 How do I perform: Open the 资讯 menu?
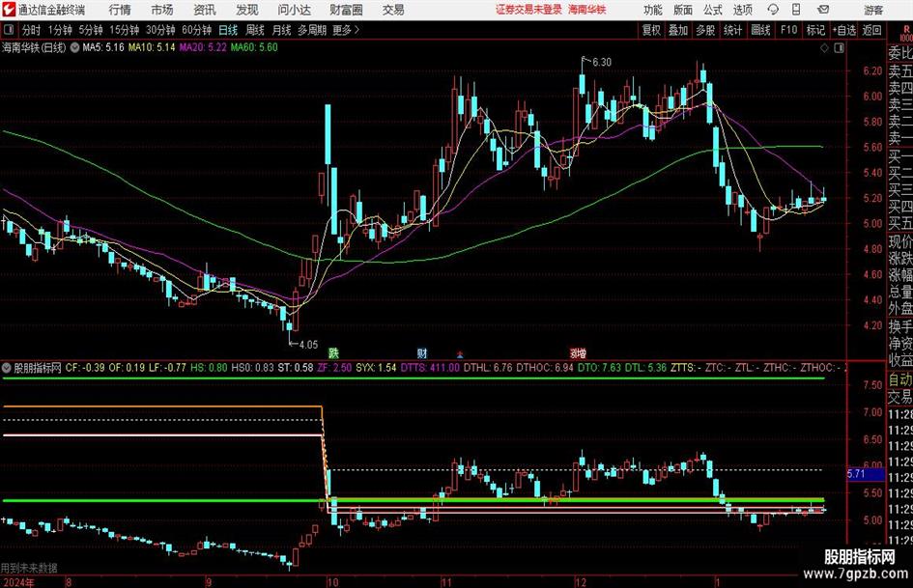coord(205,10)
